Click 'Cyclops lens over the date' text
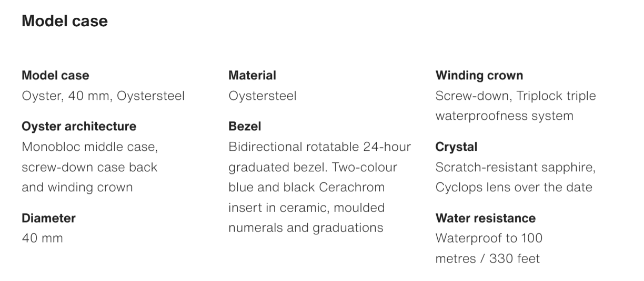The height and width of the screenshot is (281, 644). click(x=514, y=188)
